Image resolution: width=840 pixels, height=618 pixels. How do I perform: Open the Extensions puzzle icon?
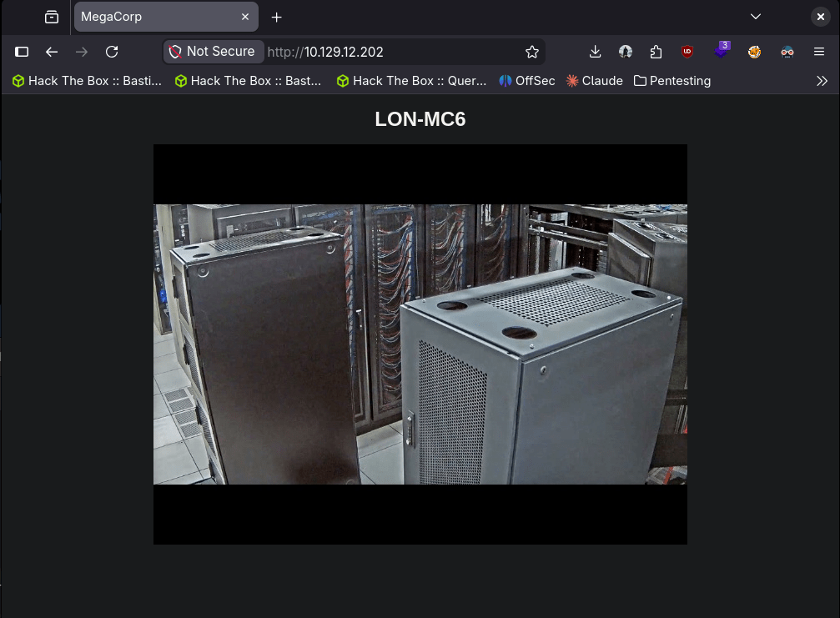click(656, 52)
